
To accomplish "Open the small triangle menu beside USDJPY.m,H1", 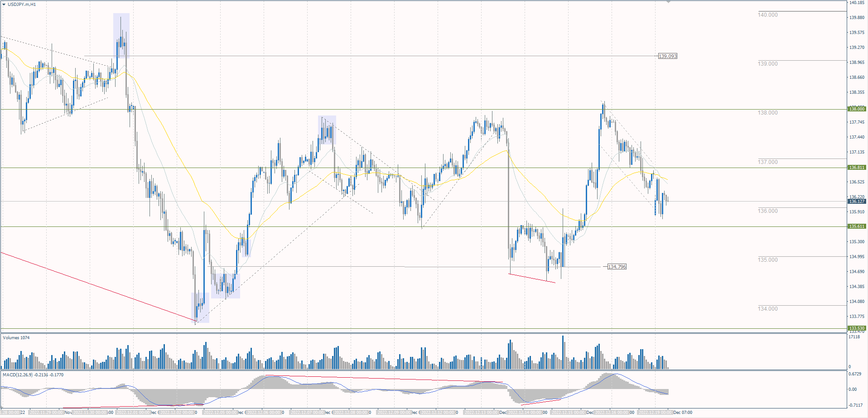I will 4,4.
